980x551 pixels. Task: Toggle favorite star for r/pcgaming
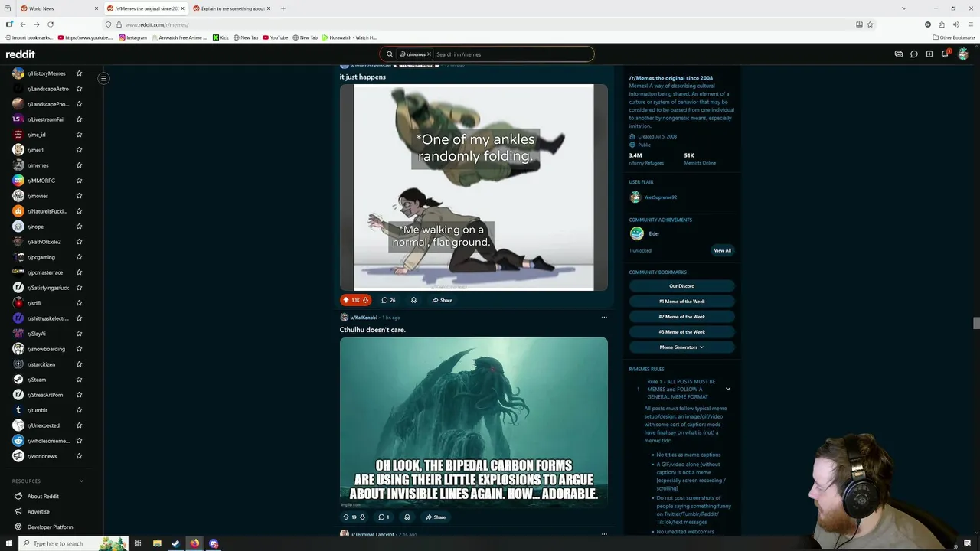(79, 257)
